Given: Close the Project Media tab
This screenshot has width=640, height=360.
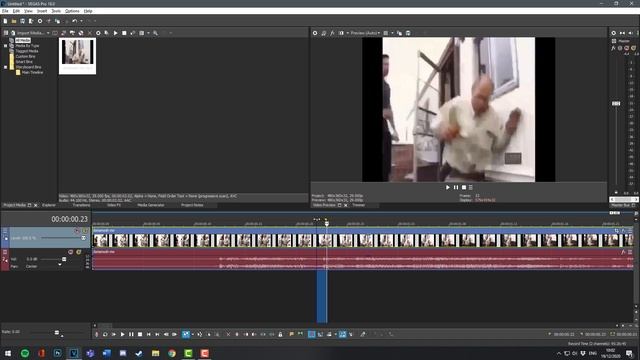Looking at the screenshot, I should tap(36, 205).
